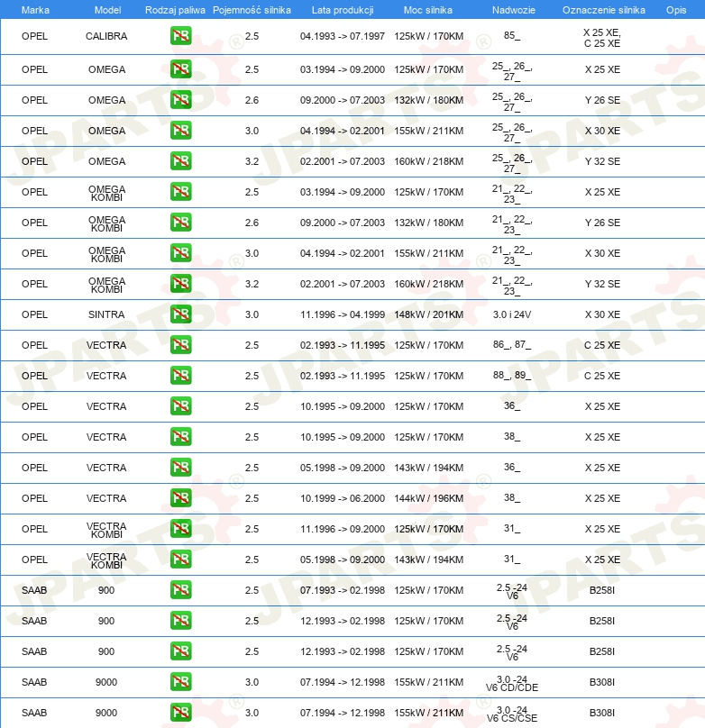The height and width of the screenshot is (728, 705).
Task: Click the fuel icon in the SINTRA row
Action: click(x=180, y=314)
